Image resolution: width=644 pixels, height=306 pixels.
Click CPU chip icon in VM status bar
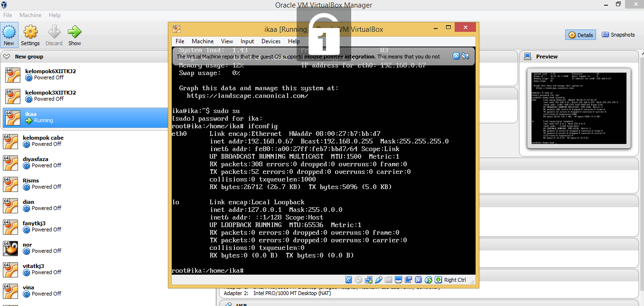coord(419,280)
